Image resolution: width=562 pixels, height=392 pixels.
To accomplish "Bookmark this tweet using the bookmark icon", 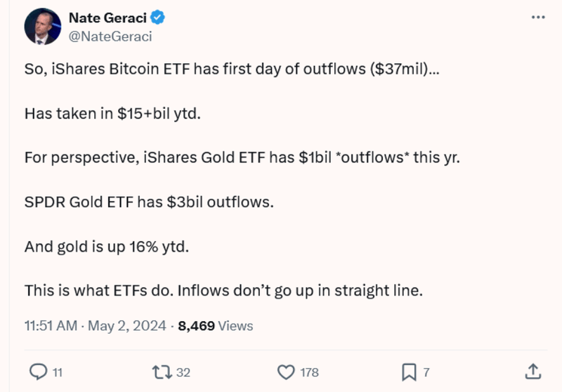I will coord(409,372).
